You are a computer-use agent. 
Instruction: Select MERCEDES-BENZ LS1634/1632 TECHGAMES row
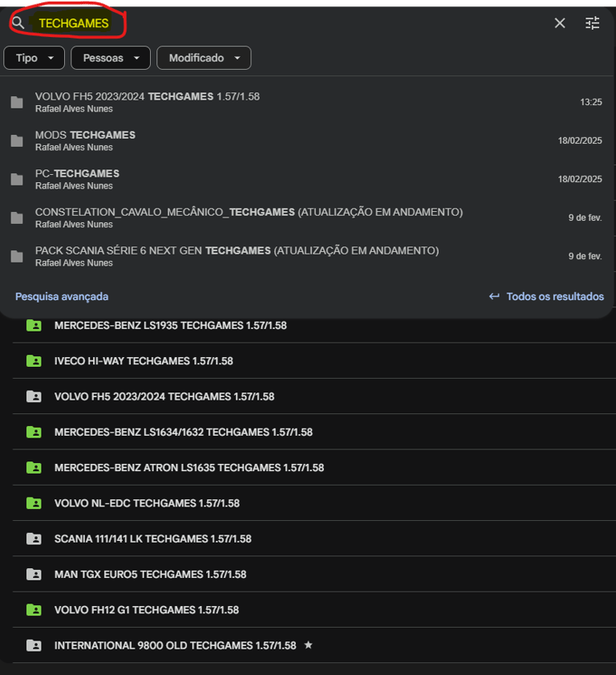point(314,432)
